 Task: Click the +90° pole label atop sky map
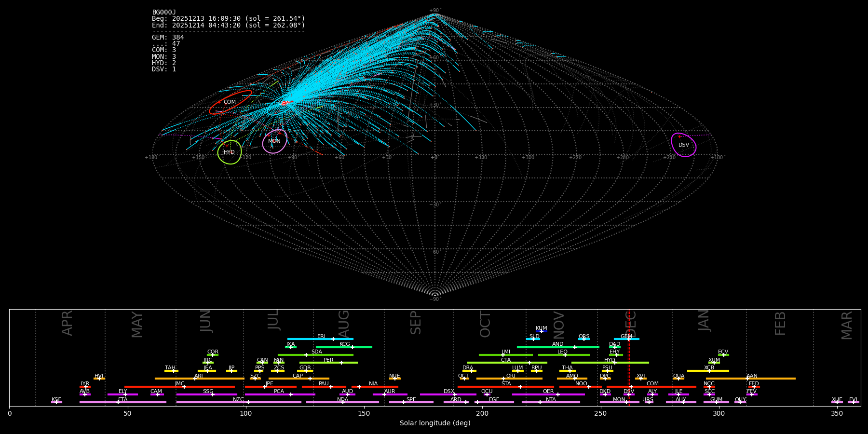coord(435,10)
